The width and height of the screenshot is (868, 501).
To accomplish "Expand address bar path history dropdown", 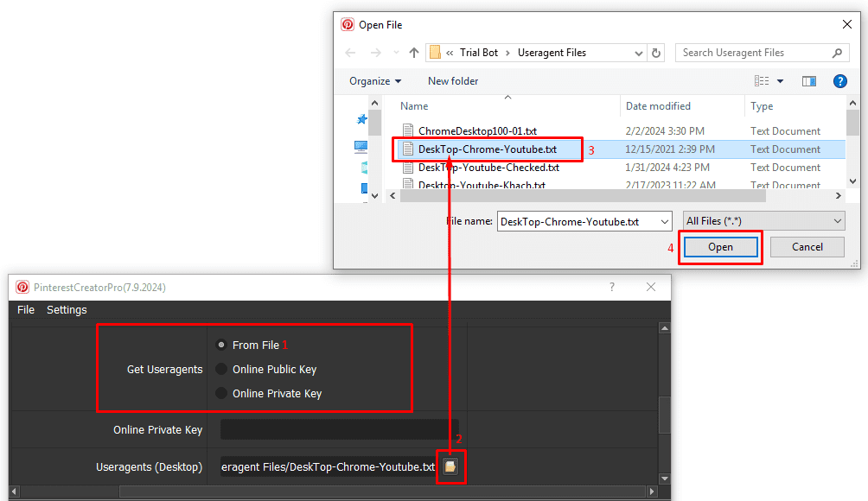I will (638, 53).
